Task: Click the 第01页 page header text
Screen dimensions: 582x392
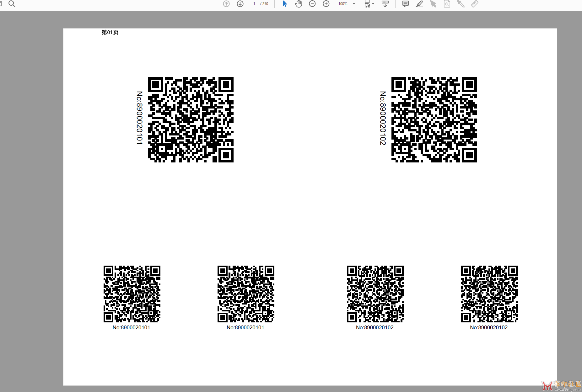Action: click(x=110, y=32)
